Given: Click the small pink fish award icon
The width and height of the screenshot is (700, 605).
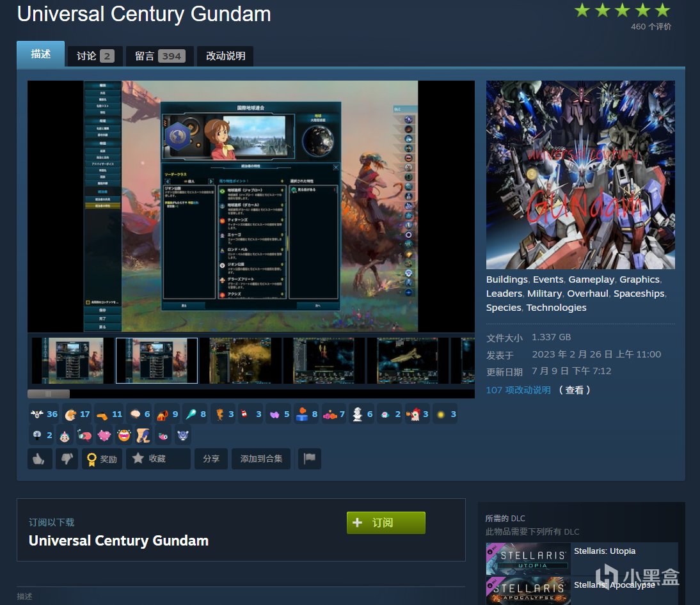Looking at the screenshot, I should 163,436.
